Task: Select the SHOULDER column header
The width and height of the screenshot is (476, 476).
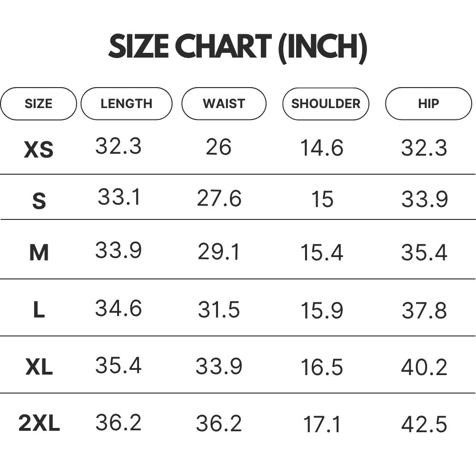Action: coord(326,104)
